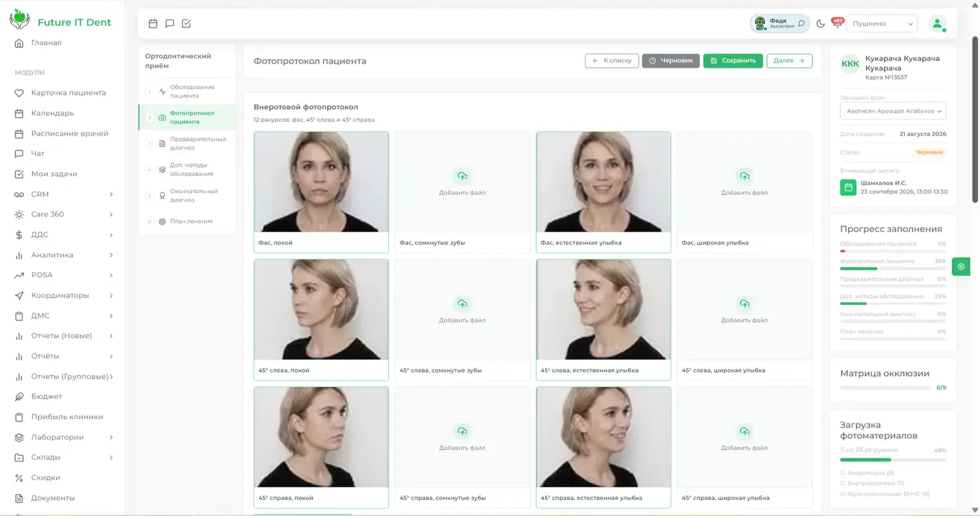Go to Главная in sidebar
Screen dimensions: 980x516
tap(46, 43)
